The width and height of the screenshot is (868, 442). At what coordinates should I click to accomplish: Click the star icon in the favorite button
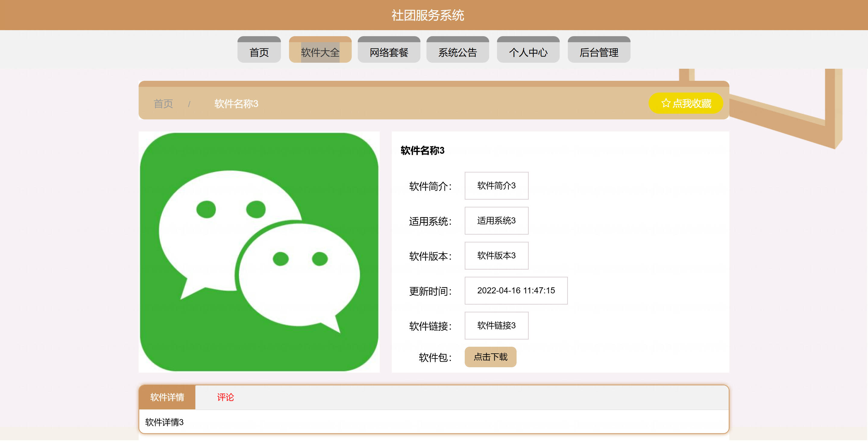665,103
